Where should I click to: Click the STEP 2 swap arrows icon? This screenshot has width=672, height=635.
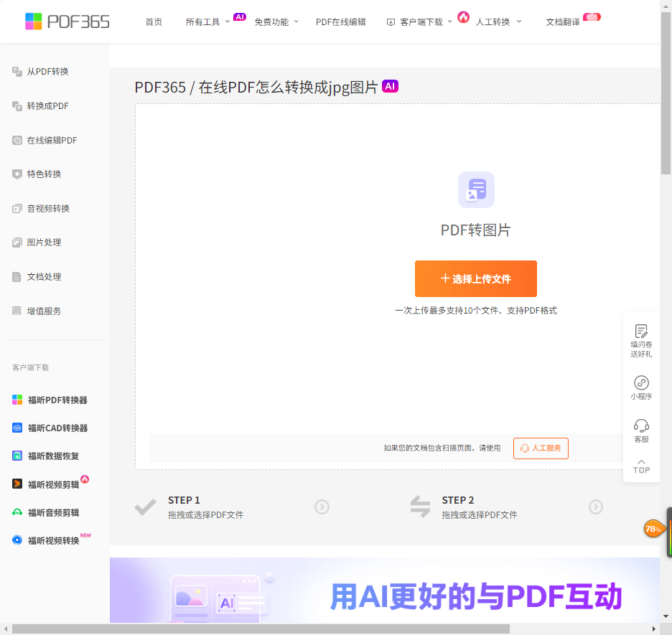pyautogui.click(x=420, y=507)
